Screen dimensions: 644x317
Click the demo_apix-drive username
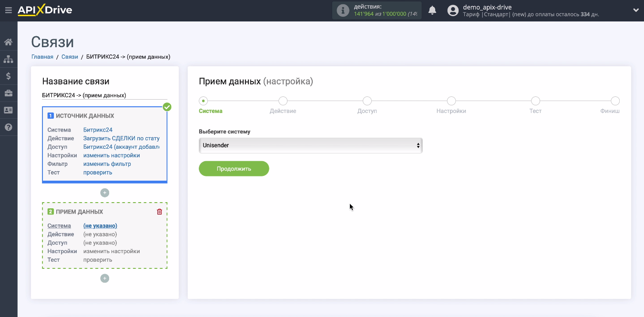pos(488,7)
